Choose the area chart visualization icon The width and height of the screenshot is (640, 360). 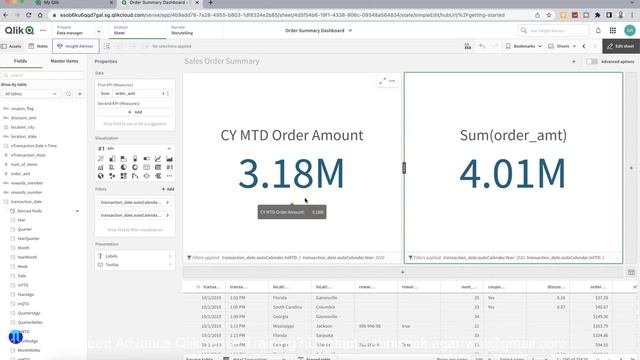coord(169,159)
